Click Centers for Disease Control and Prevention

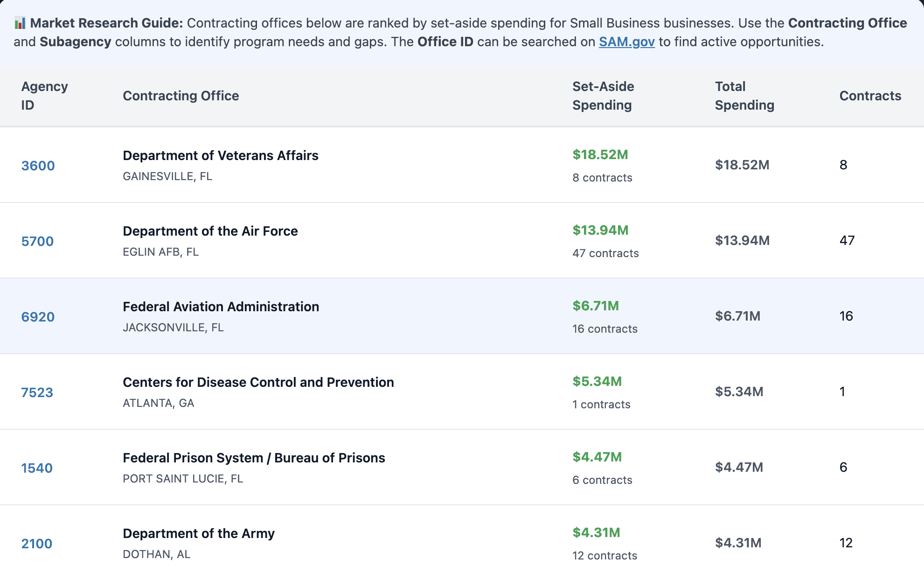(x=258, y=382)
